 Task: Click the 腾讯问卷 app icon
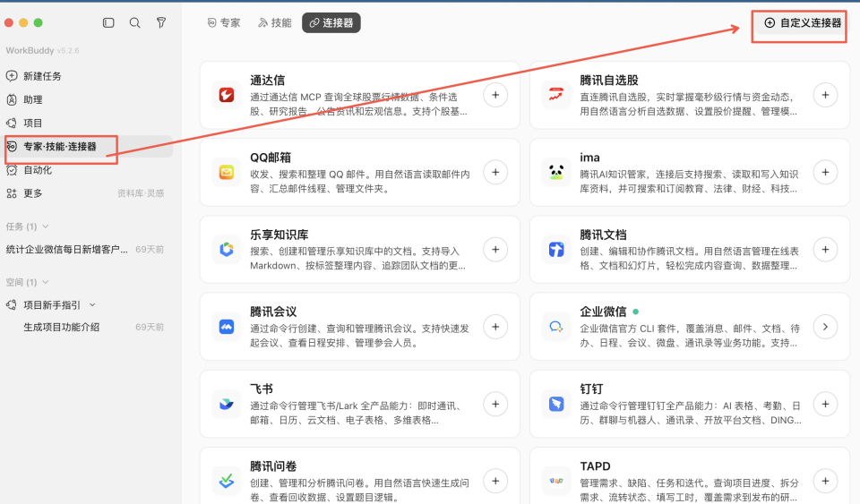tap(227, 482)
